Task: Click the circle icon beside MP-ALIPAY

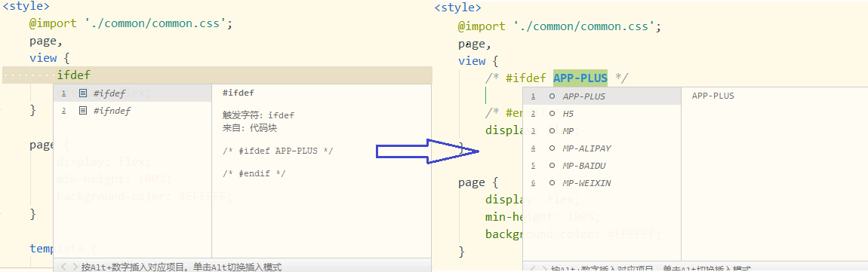Action: pos(552,148)
